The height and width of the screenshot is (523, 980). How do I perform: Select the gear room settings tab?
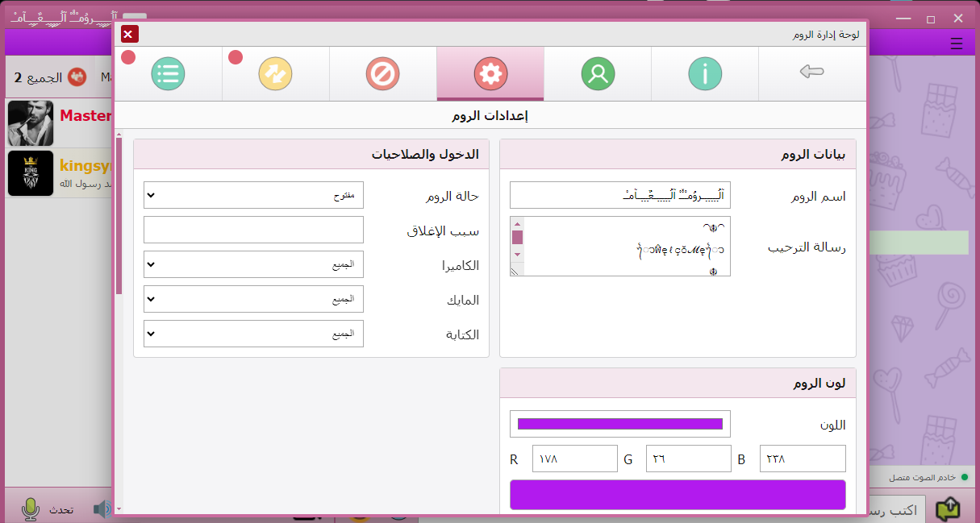490,74
